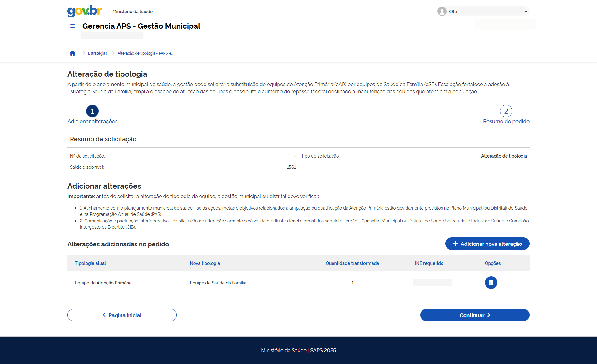
Task: Go to step 2 circle
Action: [506, 111]
